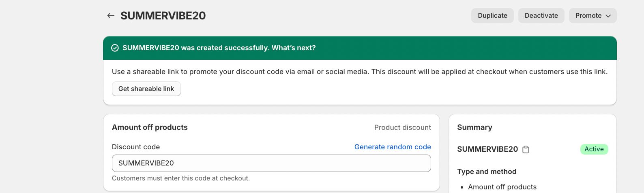Click SUMMERVIBE20 code text in Summary
The width and height of the screenshot is (644, 193).
click(487, 149)
